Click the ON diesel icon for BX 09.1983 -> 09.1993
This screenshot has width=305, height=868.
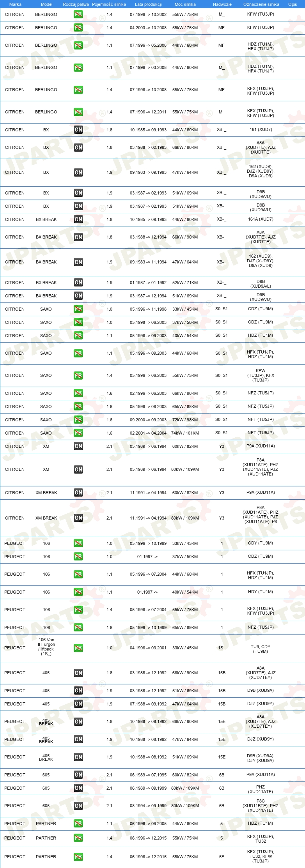coord(78,173)
